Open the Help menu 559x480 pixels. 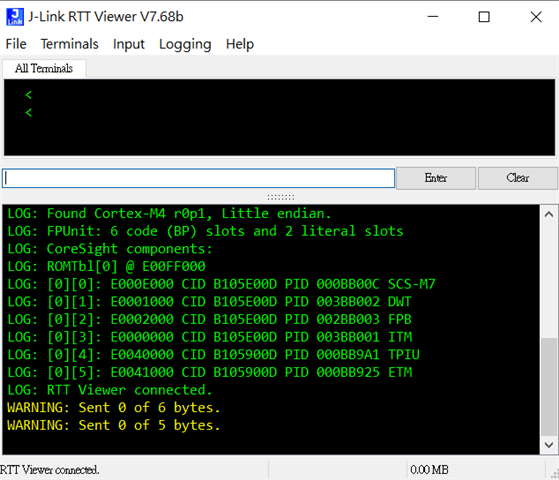[240, 44]
